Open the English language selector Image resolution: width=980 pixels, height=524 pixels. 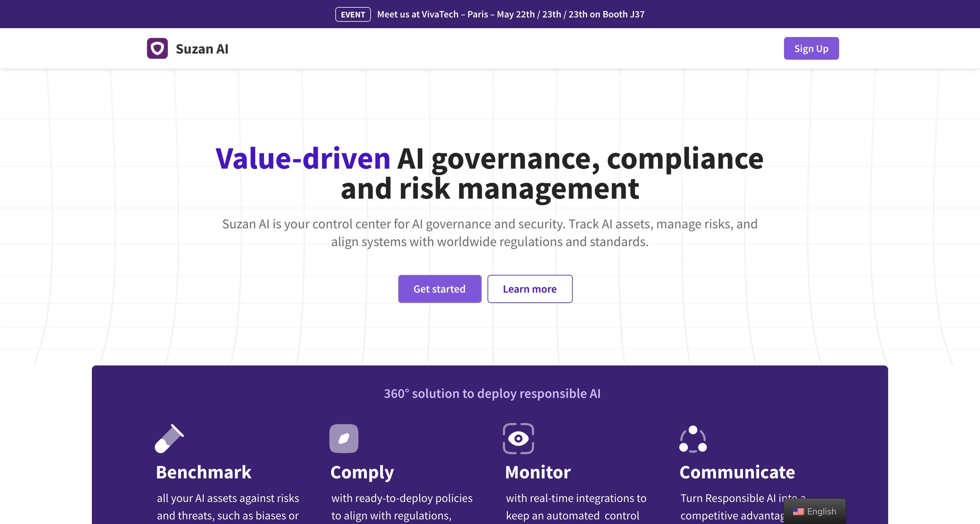pos(815,511)
